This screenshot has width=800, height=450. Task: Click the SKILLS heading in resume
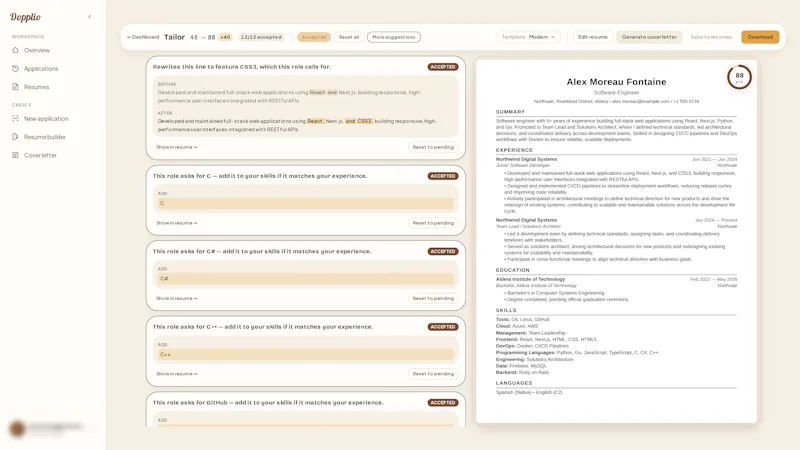[x=506, y=310]
